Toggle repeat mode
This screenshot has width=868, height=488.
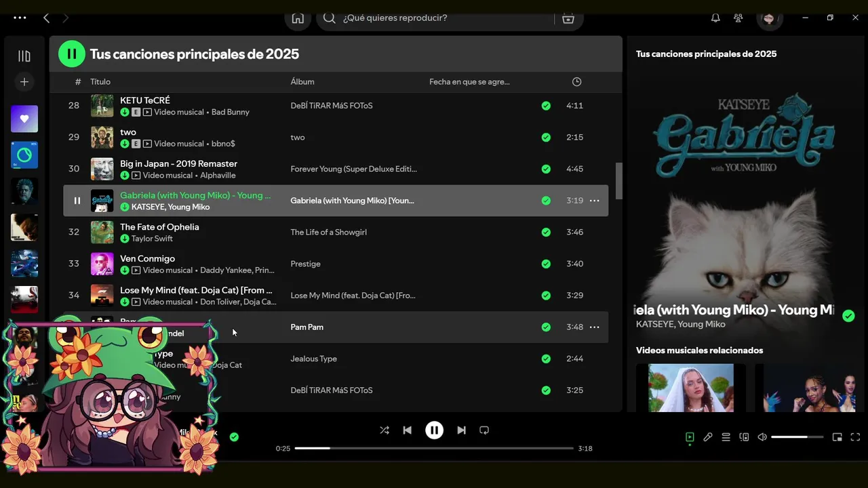pos(484,430)
